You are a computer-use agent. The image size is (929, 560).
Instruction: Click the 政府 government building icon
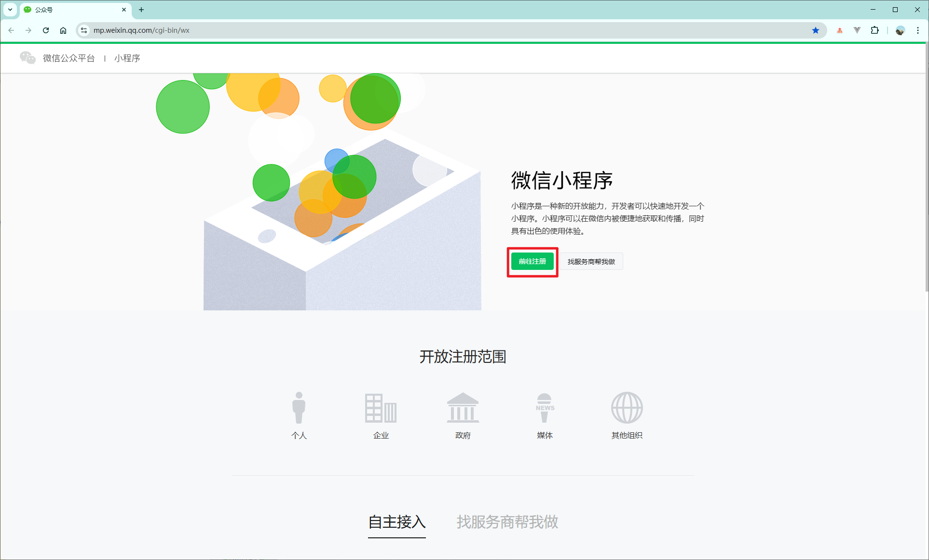(463, 408)
